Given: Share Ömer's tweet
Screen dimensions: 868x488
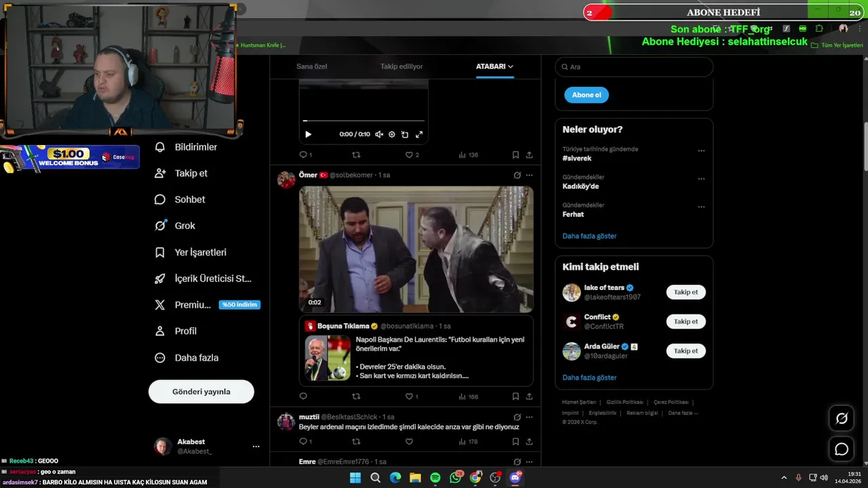Looking at the screenshot, I should [x=529, y=396].
